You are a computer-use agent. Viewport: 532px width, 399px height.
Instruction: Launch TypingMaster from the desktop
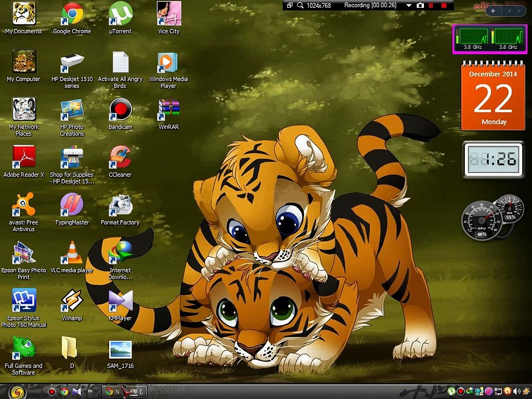point(72,209)
